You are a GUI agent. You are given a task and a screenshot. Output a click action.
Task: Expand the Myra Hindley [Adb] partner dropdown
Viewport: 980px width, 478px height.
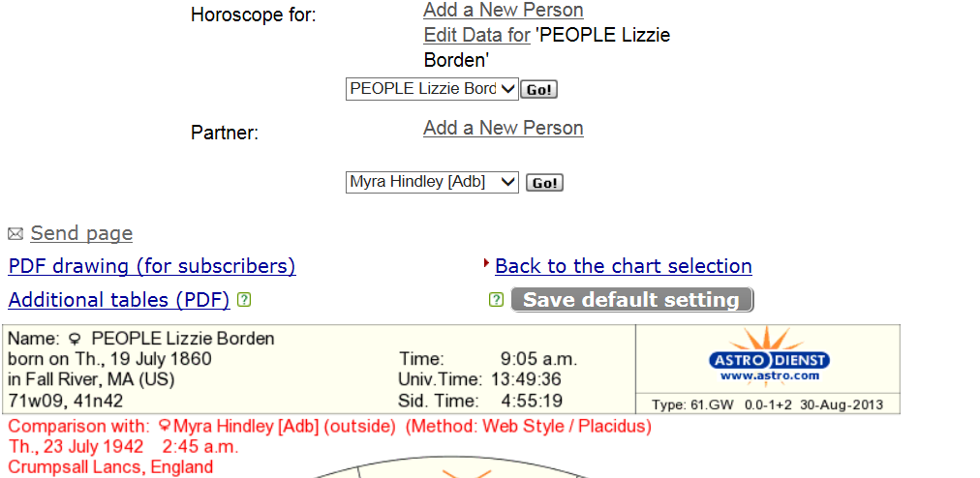pyautogui.click(x=432, y=183)
